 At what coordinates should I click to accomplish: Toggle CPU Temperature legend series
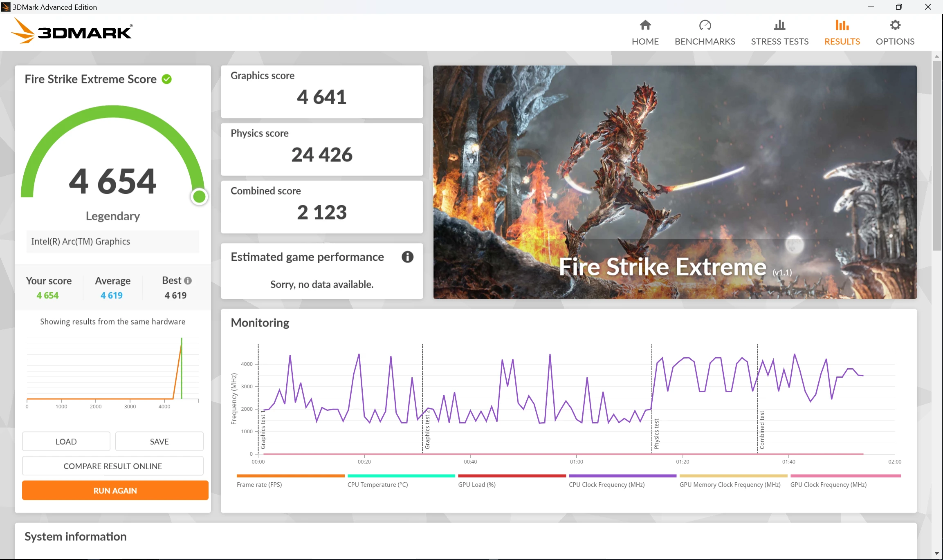tap(377, 484)
